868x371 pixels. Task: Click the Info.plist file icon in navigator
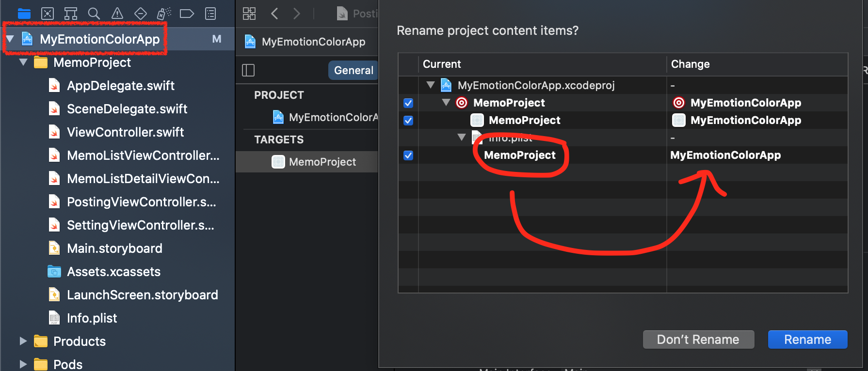tap(54, 318)
